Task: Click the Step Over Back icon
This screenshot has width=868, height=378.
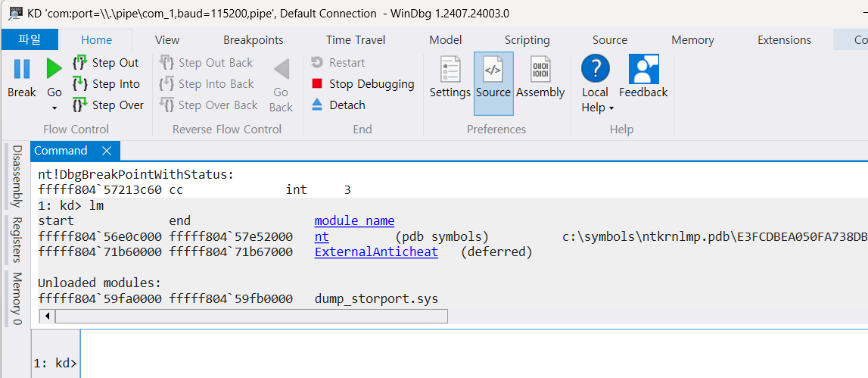Action: (166, 105)
